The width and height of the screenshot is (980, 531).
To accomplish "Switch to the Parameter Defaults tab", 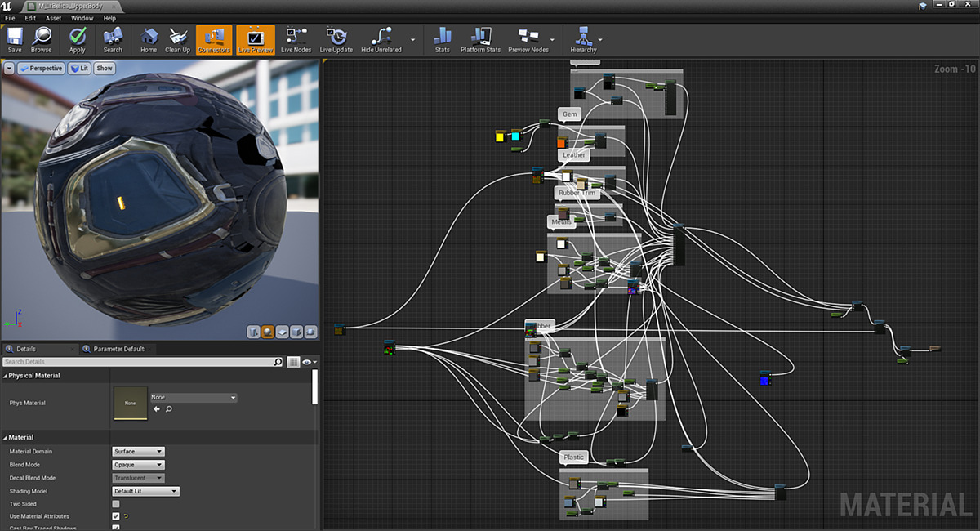I will (x=118, y=348).
